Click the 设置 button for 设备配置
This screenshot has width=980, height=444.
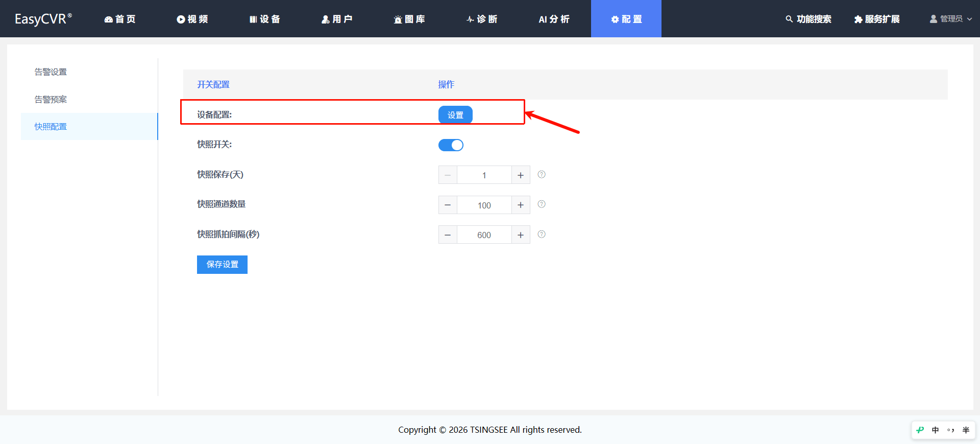coord(455,115)
